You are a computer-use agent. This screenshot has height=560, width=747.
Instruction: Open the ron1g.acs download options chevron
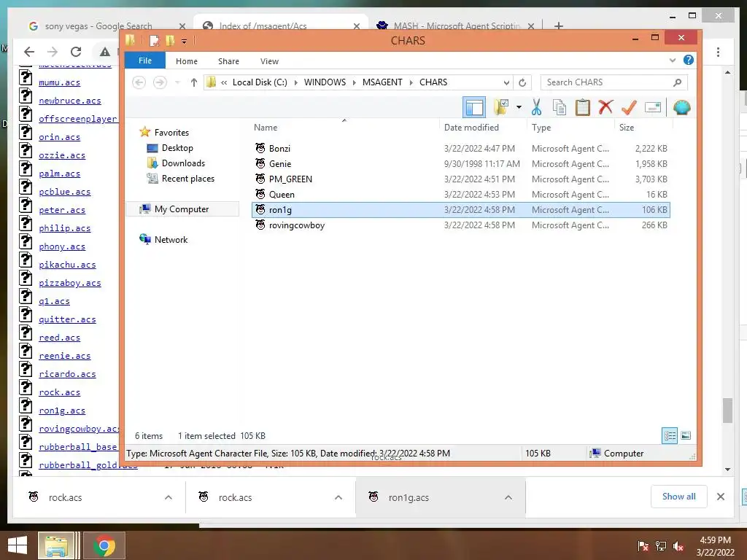508,497
